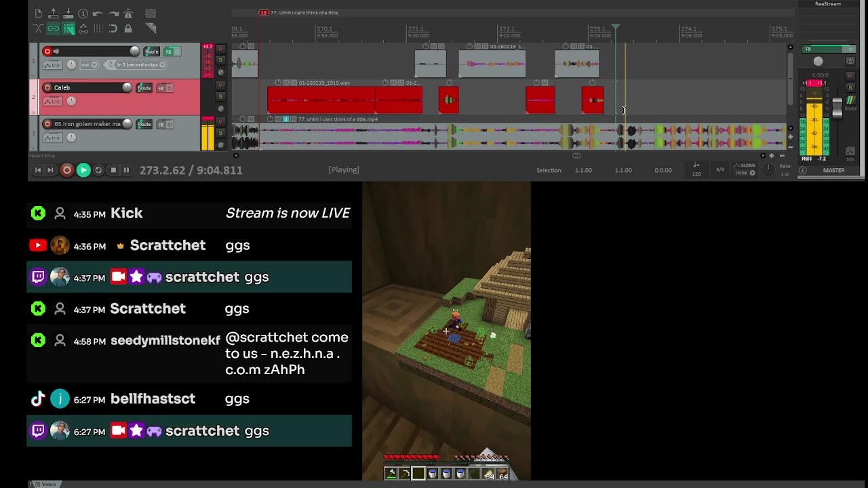Open FX chain on Caleb track
Screen dimensions: 868x488
[161, 87]
